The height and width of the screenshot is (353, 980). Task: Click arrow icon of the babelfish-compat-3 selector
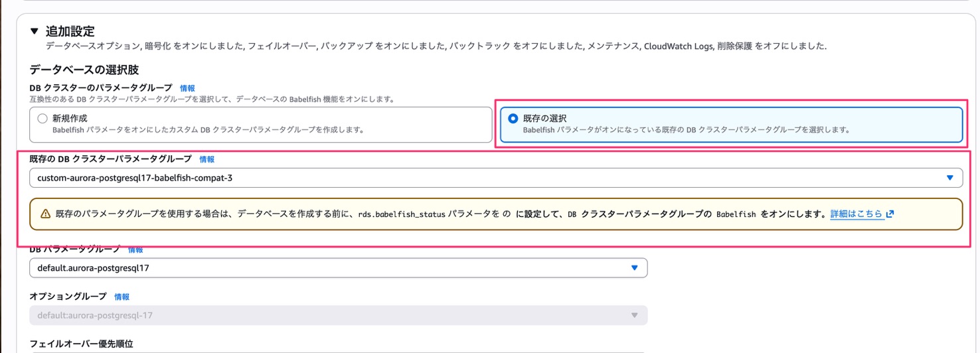tap(950, 178)
